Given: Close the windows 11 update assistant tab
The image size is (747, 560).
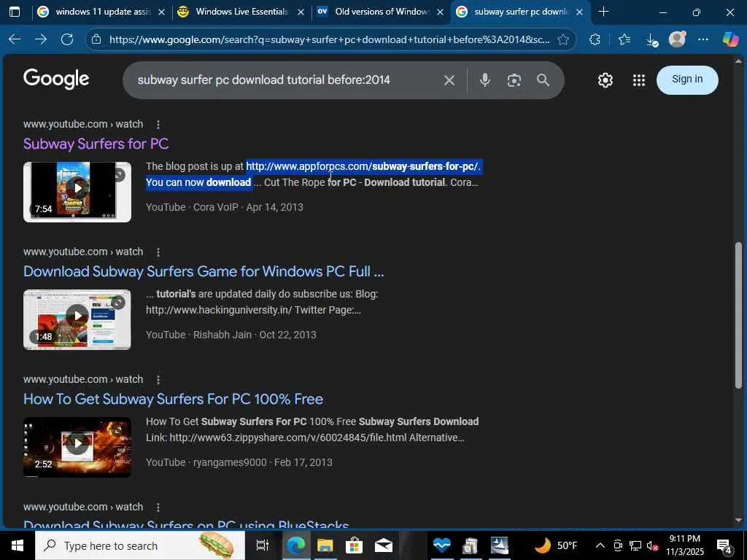Looking at the screenshot, I should tap(161, 12).
